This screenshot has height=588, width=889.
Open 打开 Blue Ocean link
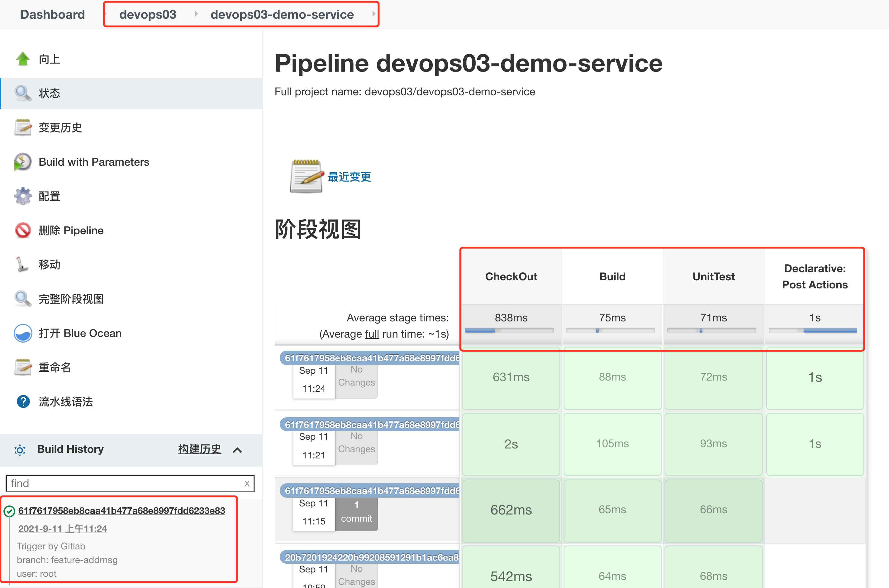80,333
